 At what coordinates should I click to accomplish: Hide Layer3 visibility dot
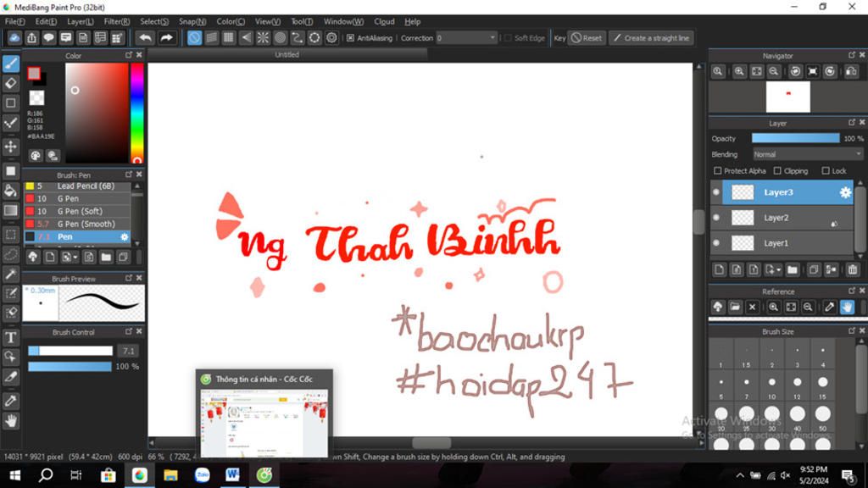click(716, 192)
